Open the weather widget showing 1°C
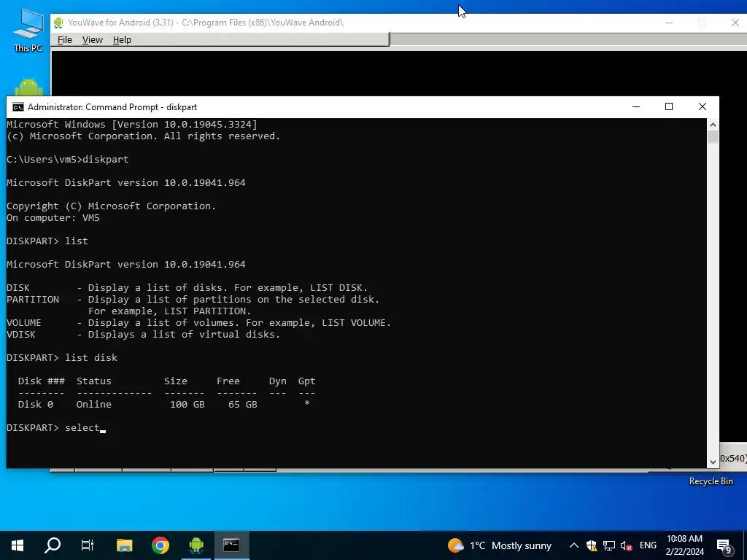The width and height of the screenshot is (747, 560). pos(499,545)
